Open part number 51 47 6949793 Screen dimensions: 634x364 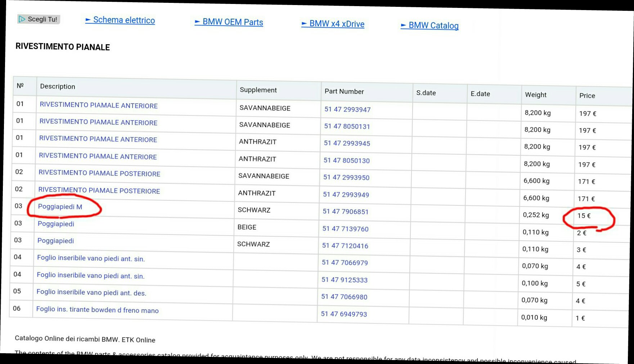(x=344, y=314)
